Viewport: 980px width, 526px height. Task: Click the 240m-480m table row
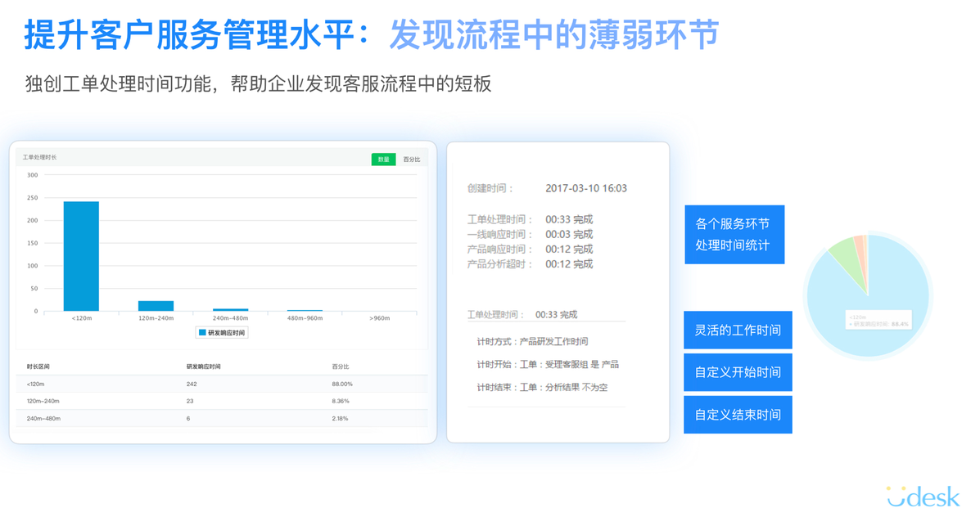[x=221, y=419]
